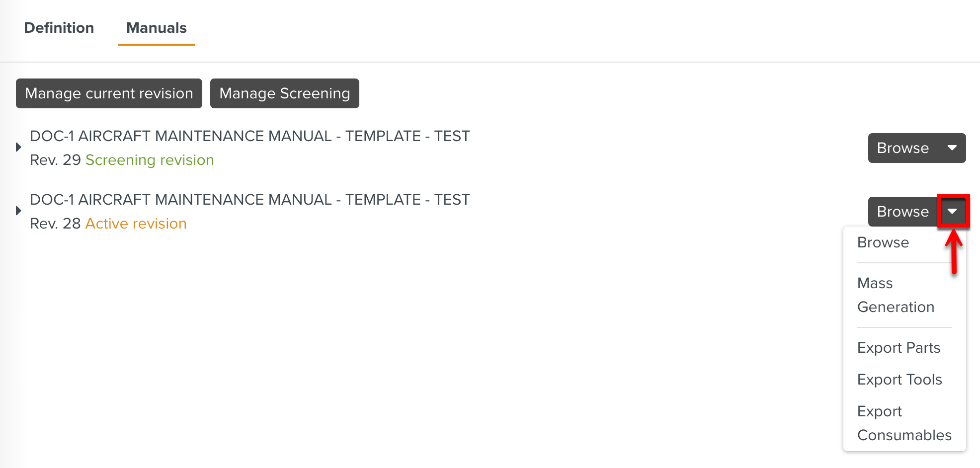980x468 pixels.
Task: Choose Browse from the open dropdown menu
Action: pos(883,242)
